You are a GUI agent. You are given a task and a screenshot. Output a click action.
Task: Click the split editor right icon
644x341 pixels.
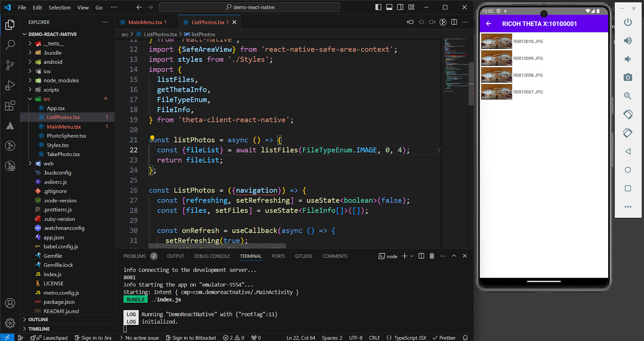(x=454, y=22)
